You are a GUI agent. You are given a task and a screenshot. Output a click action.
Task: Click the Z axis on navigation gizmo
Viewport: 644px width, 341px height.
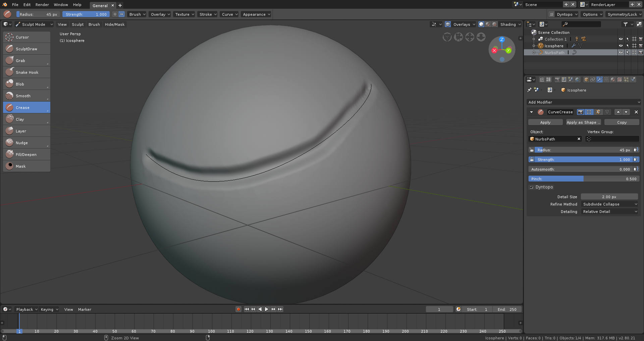coord(502,40)
